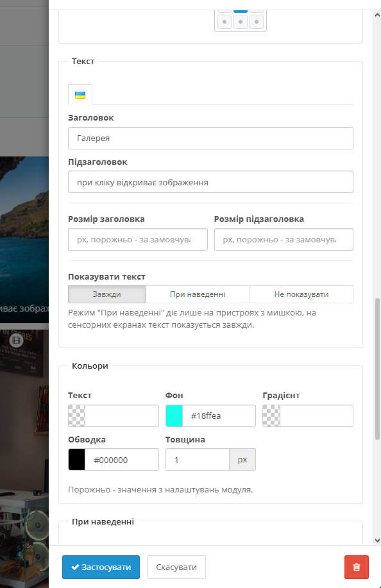Edit the Товщина value field
381x588 pixels.
(x=198, y=460)
